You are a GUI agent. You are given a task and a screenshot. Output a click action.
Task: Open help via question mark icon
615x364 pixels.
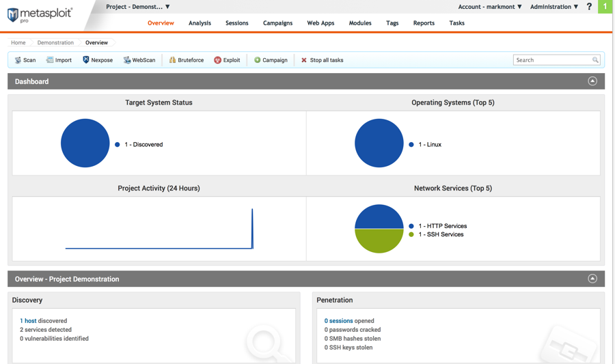click(x=589, y=7)
